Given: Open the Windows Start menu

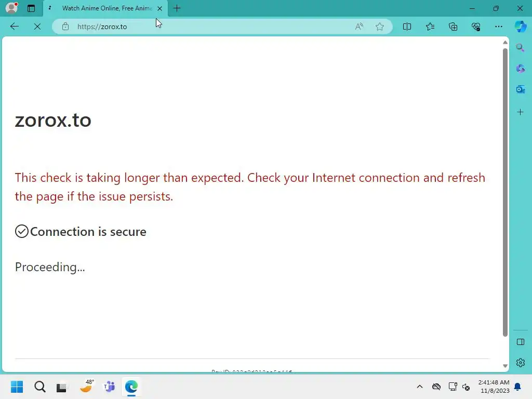Looking at the screenshot, I should point(17,387).
